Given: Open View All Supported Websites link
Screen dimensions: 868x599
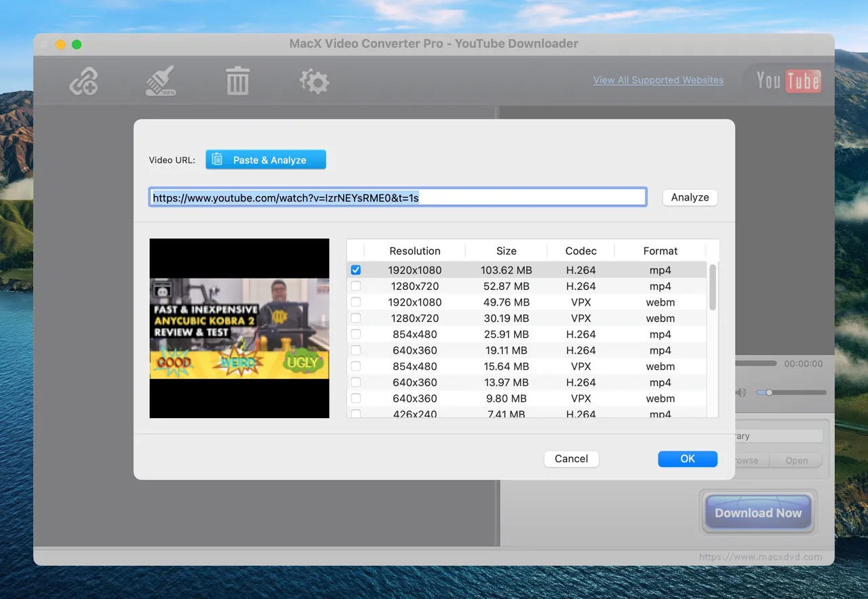Looking at the screenshot, I should (x=658, y=80).
